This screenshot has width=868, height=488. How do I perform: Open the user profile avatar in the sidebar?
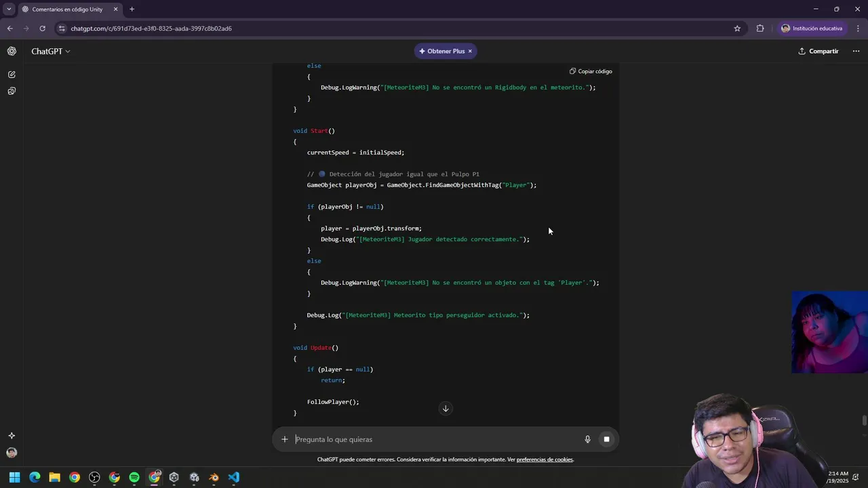(12, 453)
